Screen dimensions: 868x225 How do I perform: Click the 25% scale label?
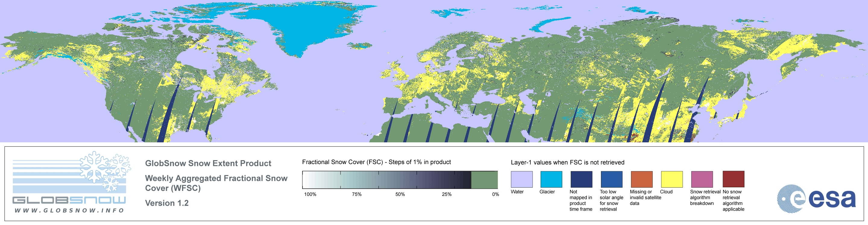click(x=446, y=194)
